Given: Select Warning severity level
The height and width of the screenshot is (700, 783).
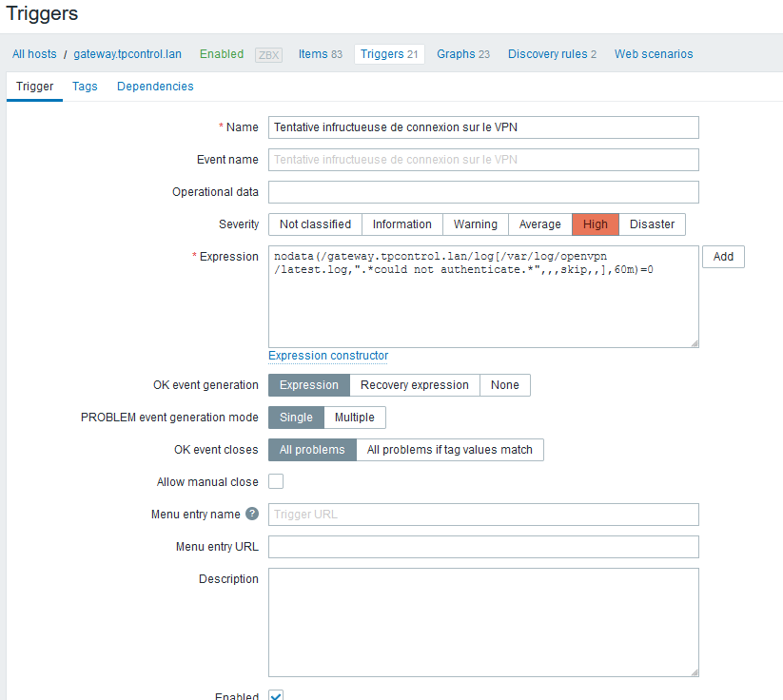Looking at the screenshot, I should click(475, 224).
